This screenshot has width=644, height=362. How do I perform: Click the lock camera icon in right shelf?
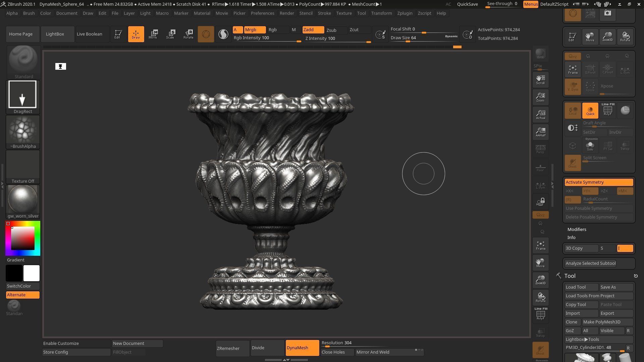click(x=540, y=202)
